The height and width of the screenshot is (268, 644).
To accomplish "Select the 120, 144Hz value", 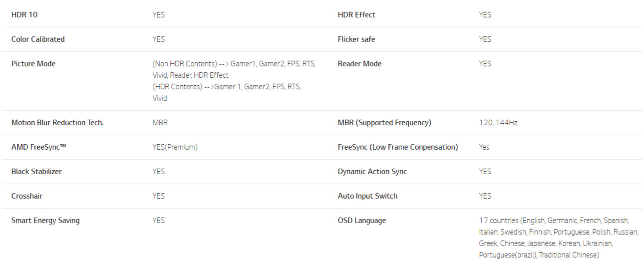I will (x=498, y=123).
